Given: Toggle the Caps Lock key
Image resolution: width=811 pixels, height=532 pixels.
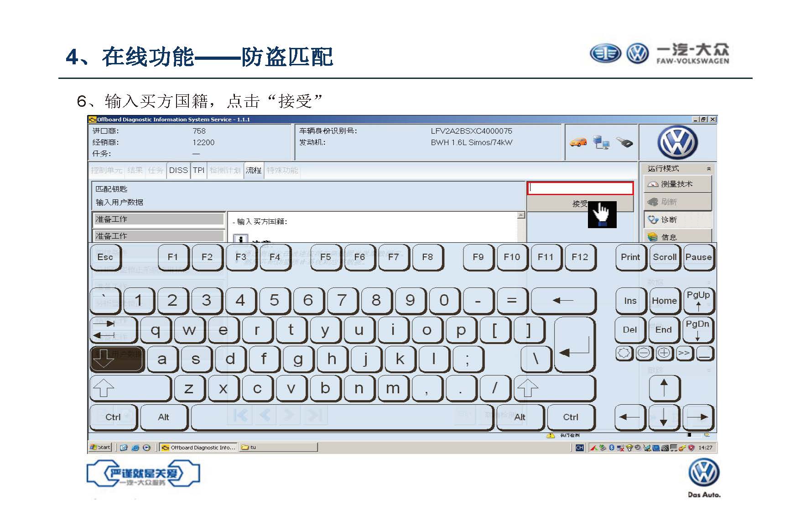Looking at the screenshot, I should (117, 359).
